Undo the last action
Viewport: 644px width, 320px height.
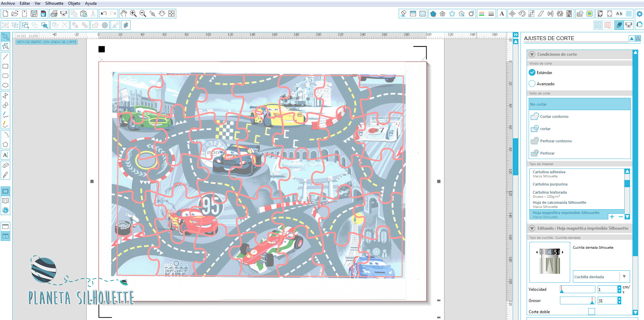point(104,14)
